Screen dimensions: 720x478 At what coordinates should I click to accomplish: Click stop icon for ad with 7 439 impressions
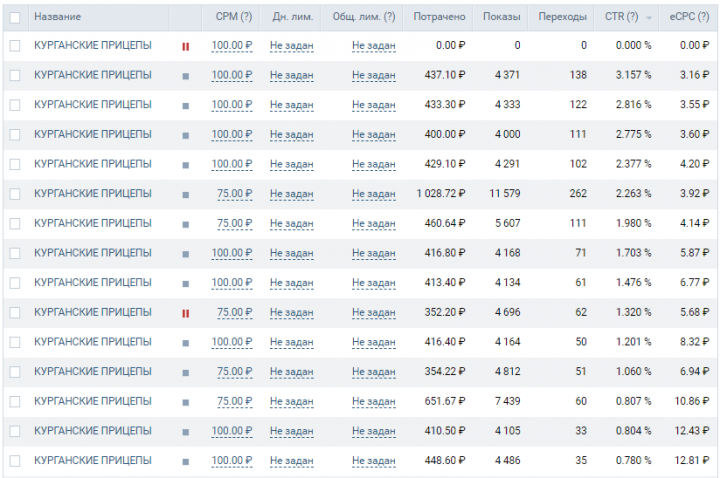(x=186, y=402)
